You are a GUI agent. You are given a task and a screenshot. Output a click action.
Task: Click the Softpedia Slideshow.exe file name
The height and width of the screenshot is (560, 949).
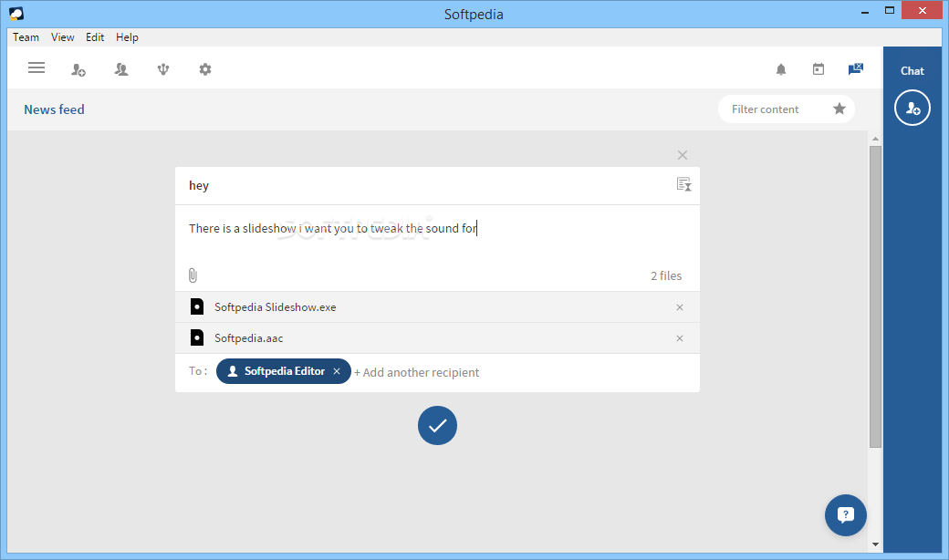[x=276, y=307]
